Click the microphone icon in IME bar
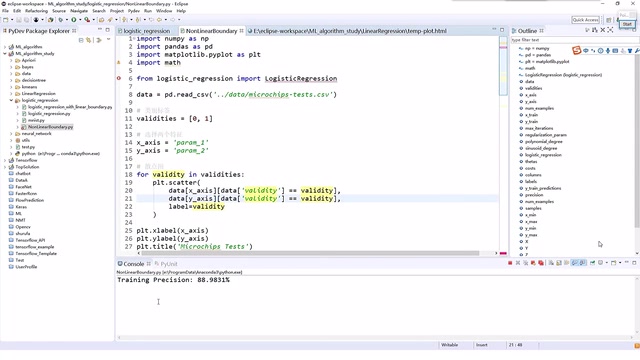The width and height of the screenshot is (640, 360). 608,51
